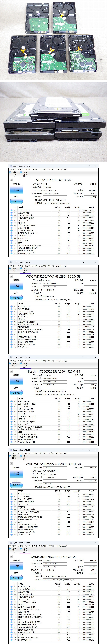The height and width of the screenshot is (644, 107).
Task: Select the Disk 2 16 °C tab in SAMSUNG window
Action: tap(25, 550)
